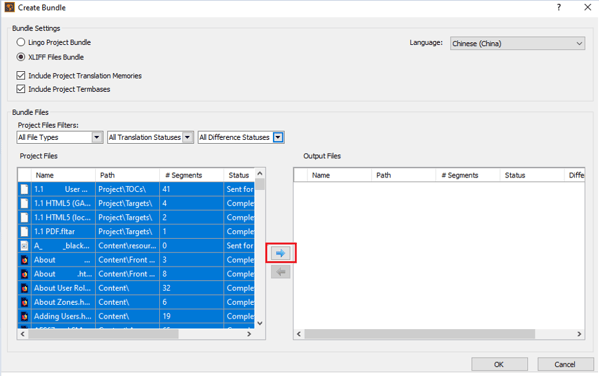Click Content\resour... path cell
This screenshot has height=376, width=600.
[127, 246]
